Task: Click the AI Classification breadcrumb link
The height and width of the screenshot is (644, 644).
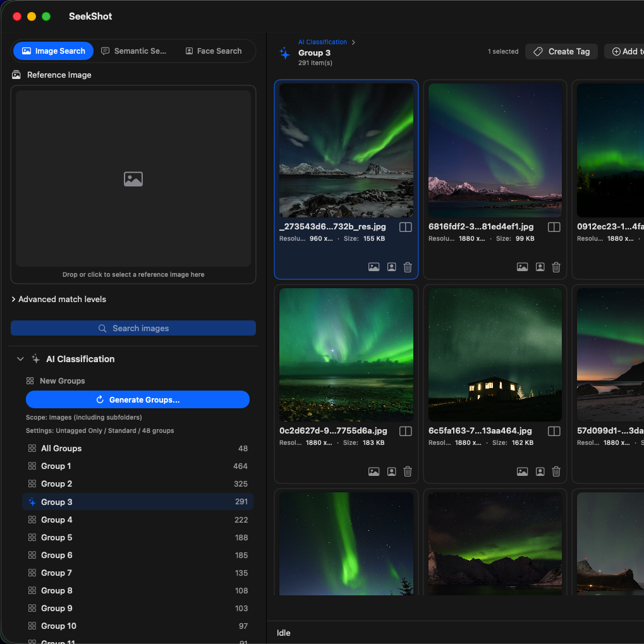Action: [x=322, y=42]
